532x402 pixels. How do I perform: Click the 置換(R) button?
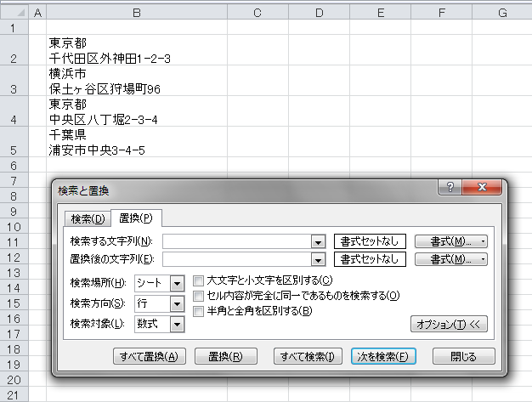pos(225,356)
